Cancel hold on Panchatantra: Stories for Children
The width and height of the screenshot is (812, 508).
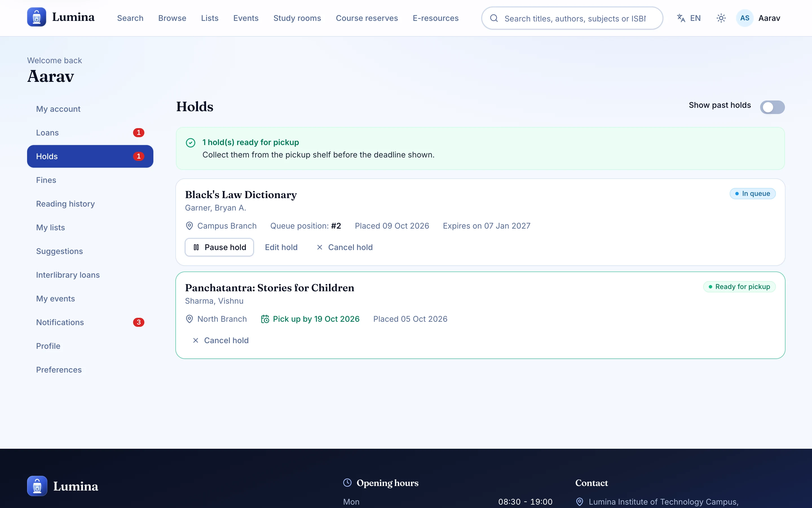(220, 340)
